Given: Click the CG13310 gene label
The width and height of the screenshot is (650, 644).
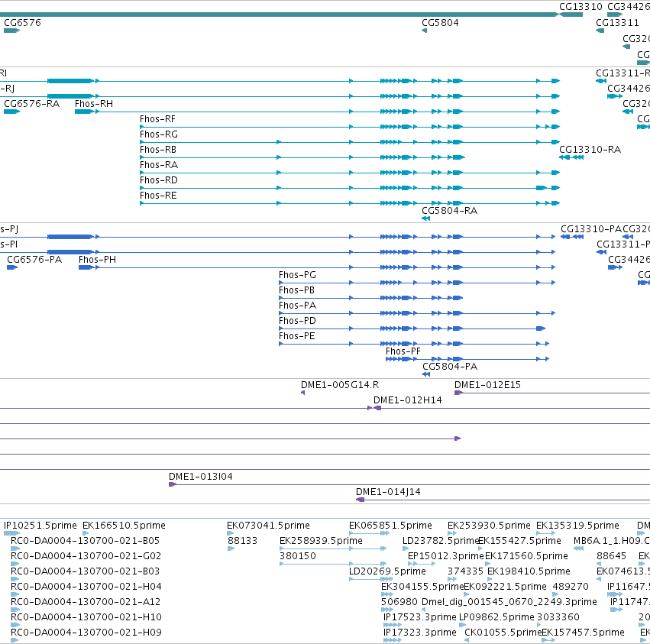Looking at the screenshot, I should click(x=580, y=7).
